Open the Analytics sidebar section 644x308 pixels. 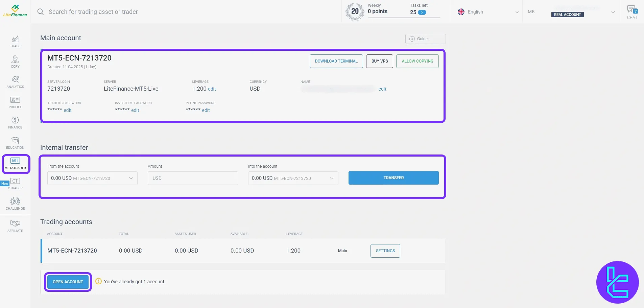click(15, 82)
